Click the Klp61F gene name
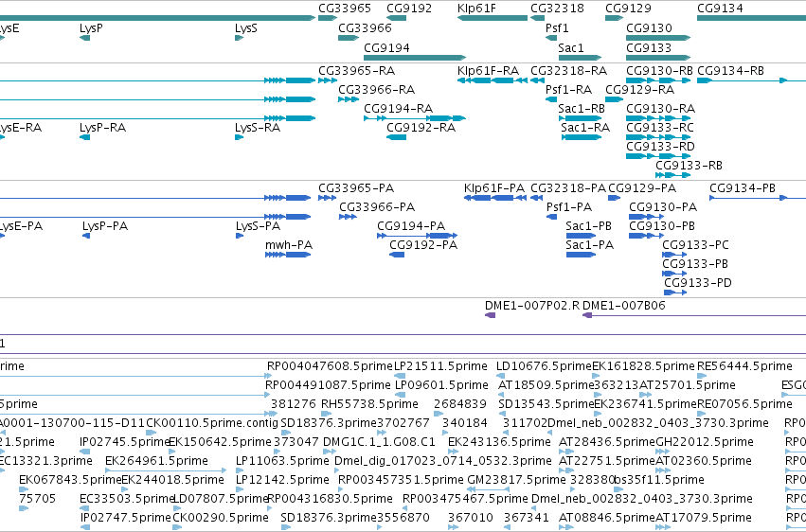 pos(476,9)
